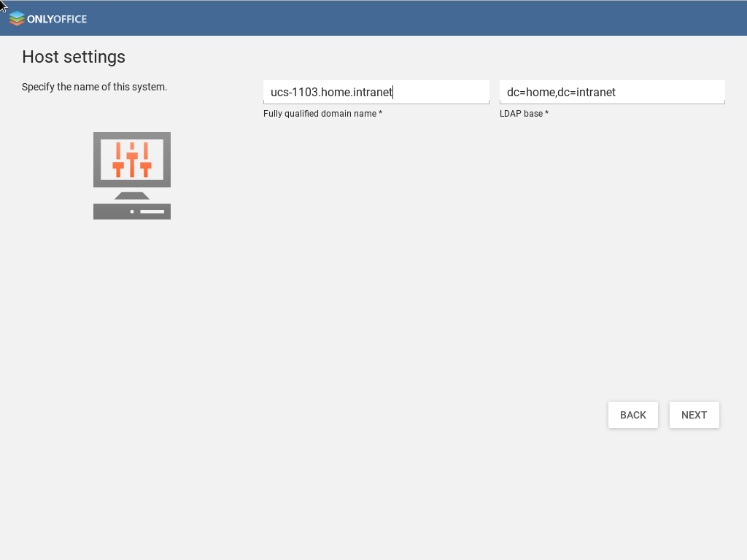The height and width of the screenshot is (560, 747).
Task: Focus the Fully qualified domain name field
Action: point(376,93)
